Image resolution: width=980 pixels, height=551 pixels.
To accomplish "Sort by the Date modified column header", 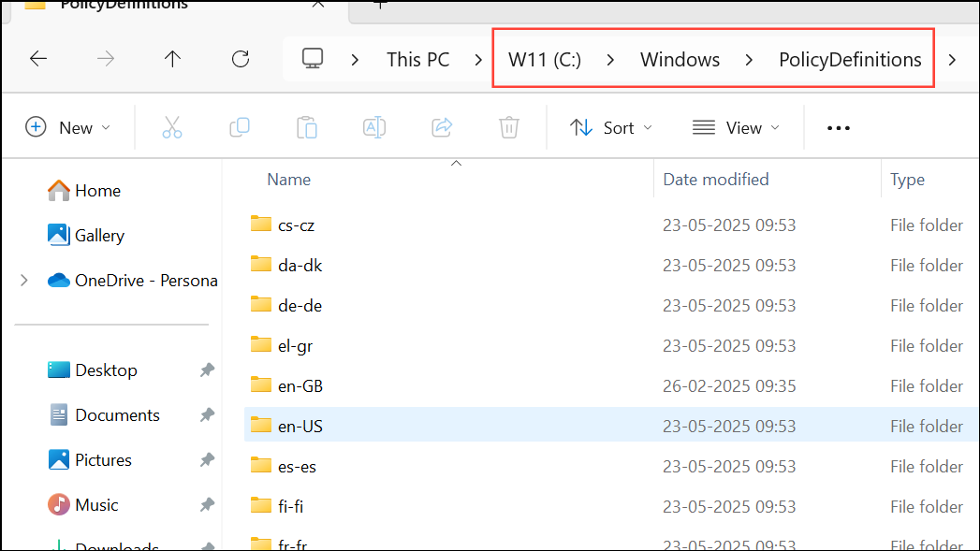I will click(716, 180).
